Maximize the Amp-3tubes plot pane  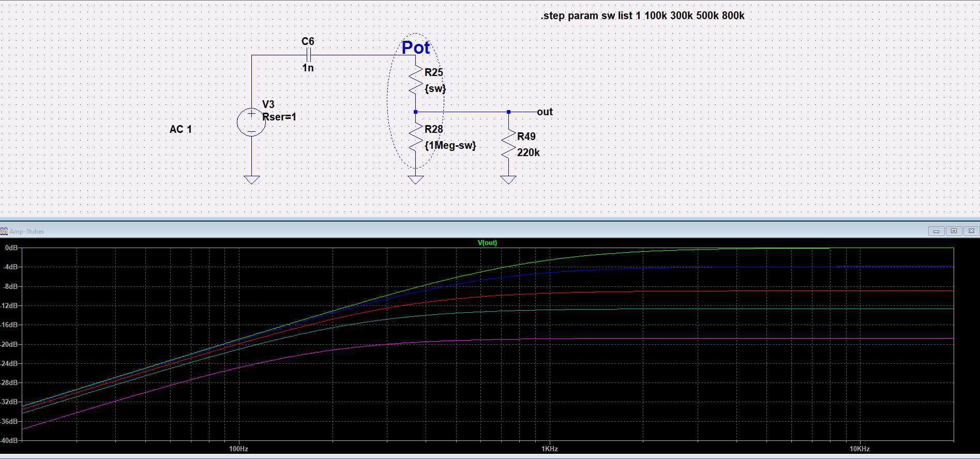(954, 231)
